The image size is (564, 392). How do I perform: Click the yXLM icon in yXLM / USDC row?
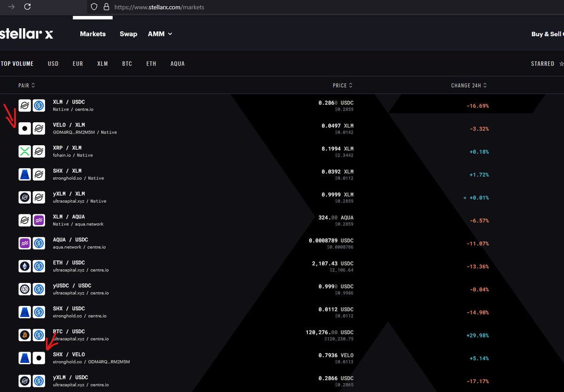tap(24, 381)
